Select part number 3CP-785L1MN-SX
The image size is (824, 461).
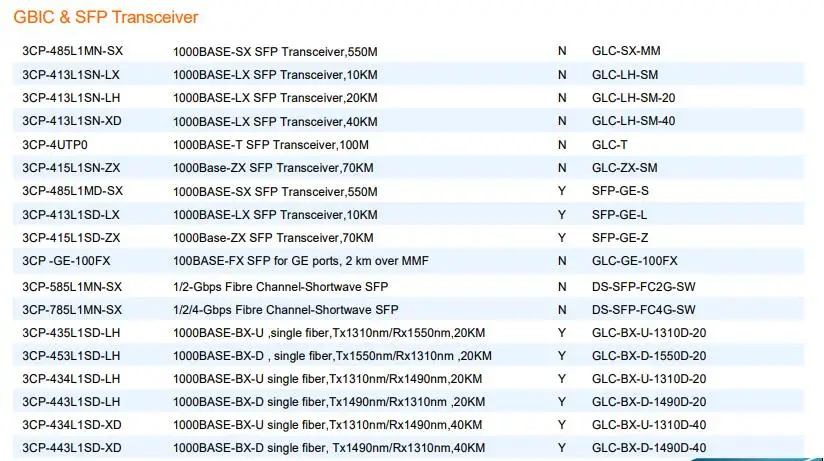click(72, 310)
